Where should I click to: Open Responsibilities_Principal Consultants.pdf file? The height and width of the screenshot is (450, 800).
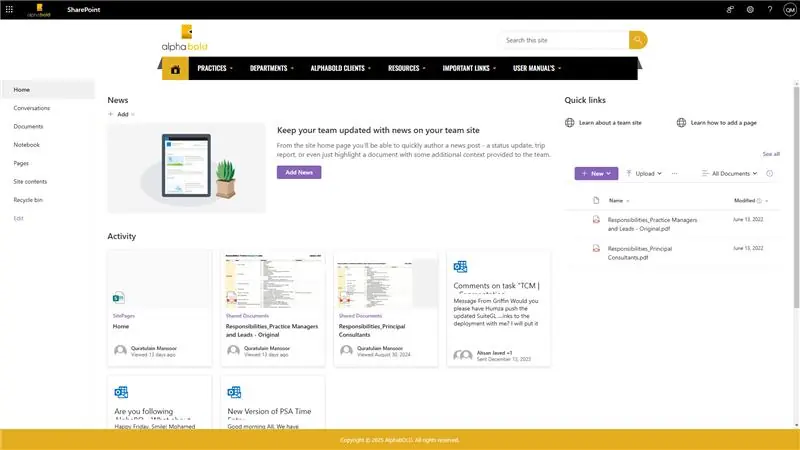click(640, 253)
